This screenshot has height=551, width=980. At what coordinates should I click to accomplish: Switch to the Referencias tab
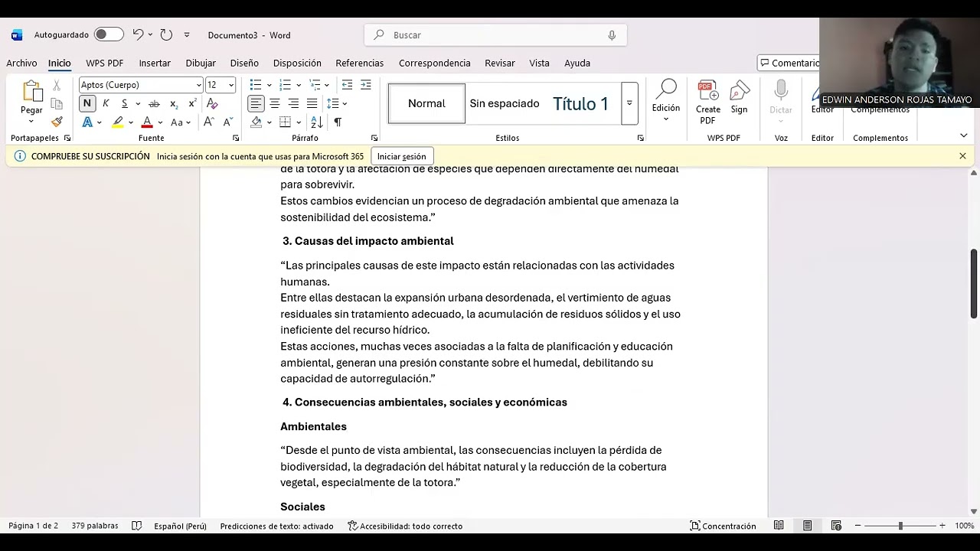tap(359, 63)
